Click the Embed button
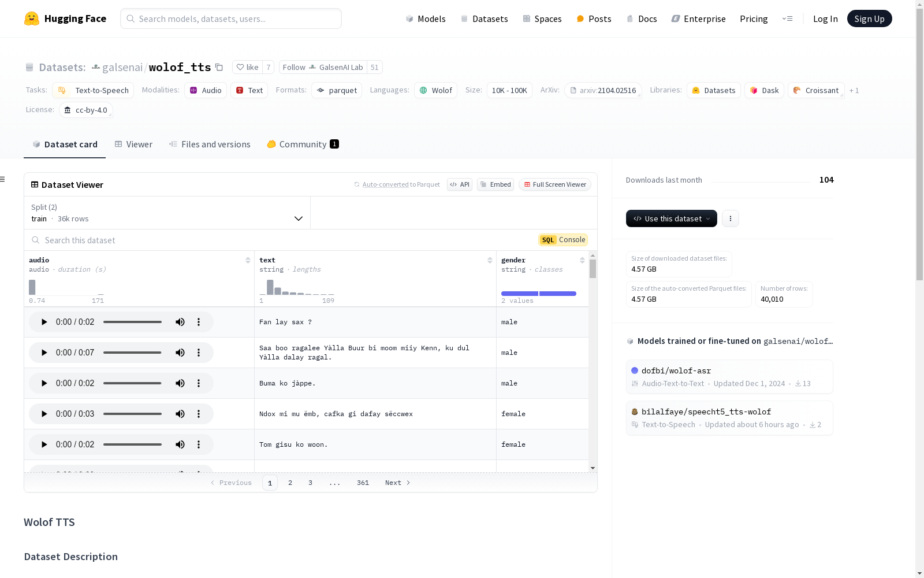Screen dimensions: 924x578 tap(495, 184)
